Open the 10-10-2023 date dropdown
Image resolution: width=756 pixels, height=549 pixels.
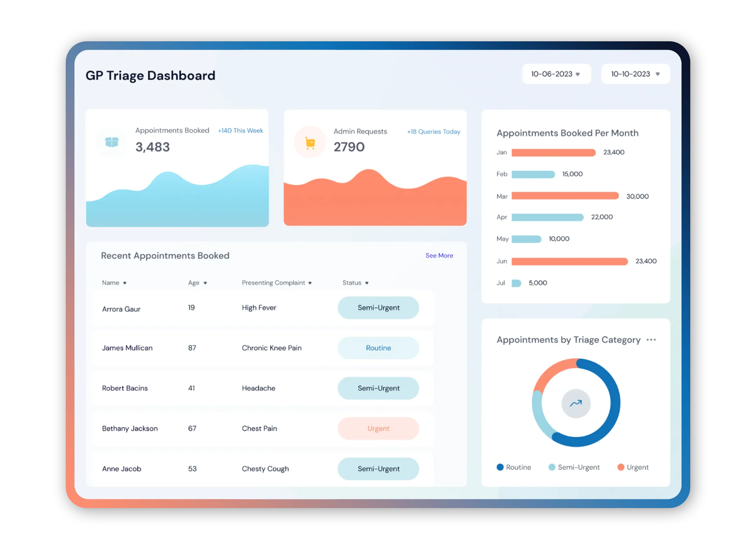tap(635, 74)
